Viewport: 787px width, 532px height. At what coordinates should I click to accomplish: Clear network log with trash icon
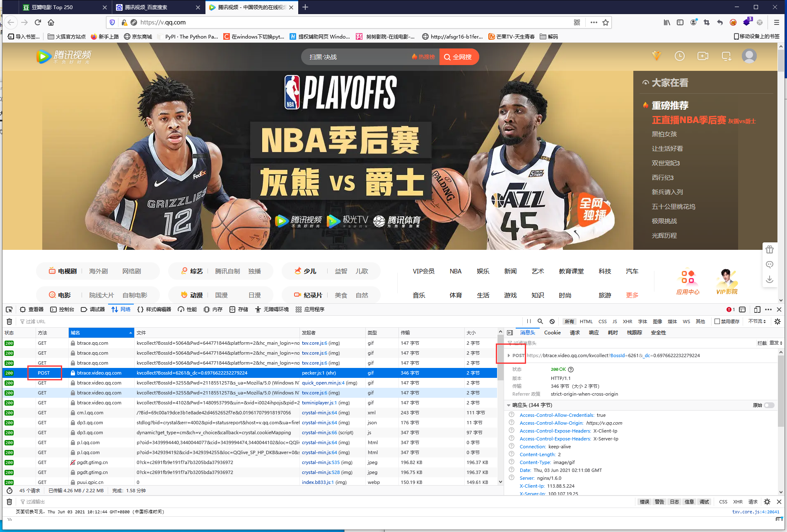pos(9,322)
